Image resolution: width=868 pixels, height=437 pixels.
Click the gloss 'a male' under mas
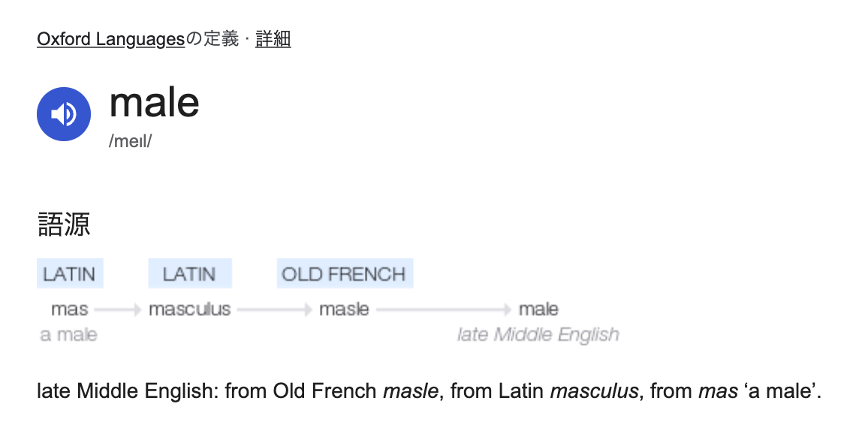pyautogui.click(x=68, y=335)
